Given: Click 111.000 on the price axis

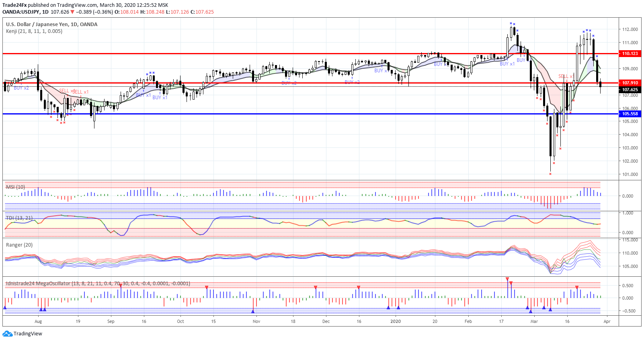Looking at the screenshot, I should tap(630, 43).
